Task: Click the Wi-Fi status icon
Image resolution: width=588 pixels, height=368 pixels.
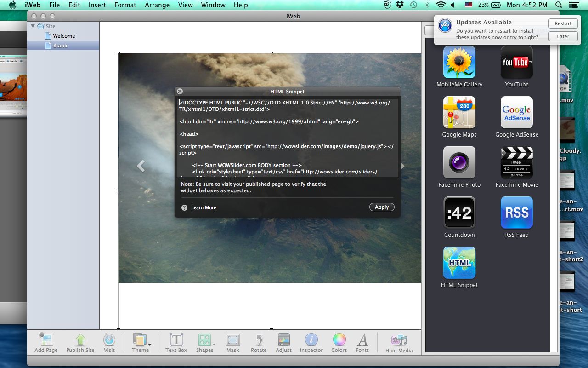Action: coord(441,5)
